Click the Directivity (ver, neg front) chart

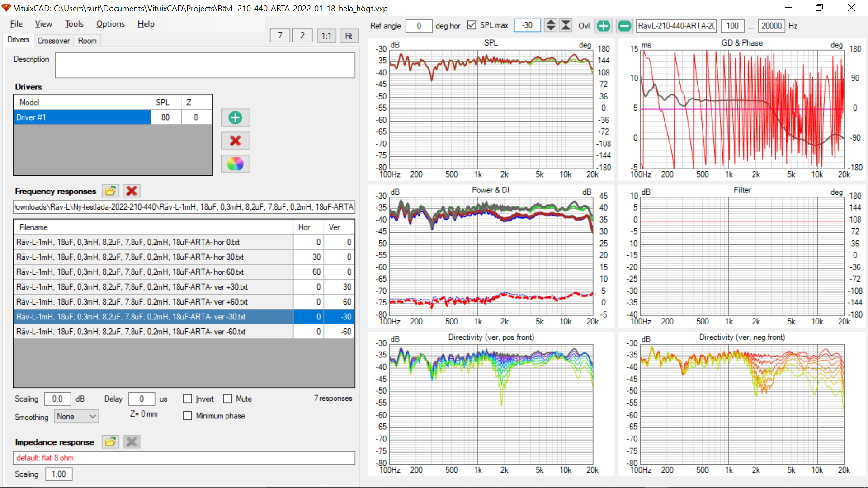[742, 404]
